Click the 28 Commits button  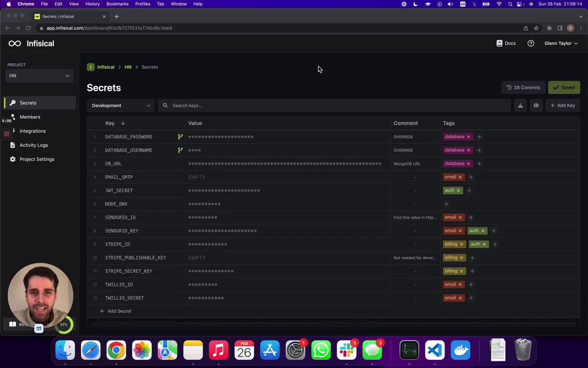[x=523, y=87]
